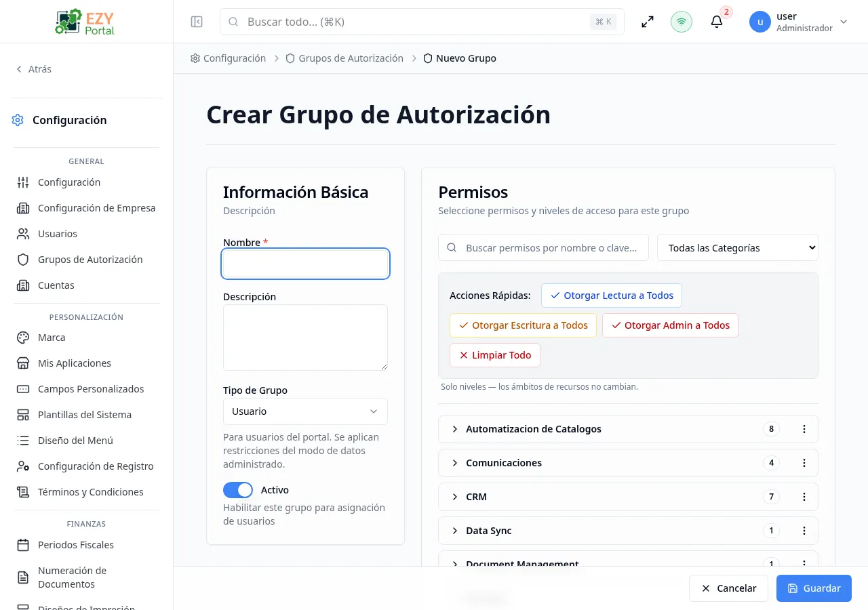Click Otorgar Admin a Todos
The image size is (868, 610).
[670, 325]
